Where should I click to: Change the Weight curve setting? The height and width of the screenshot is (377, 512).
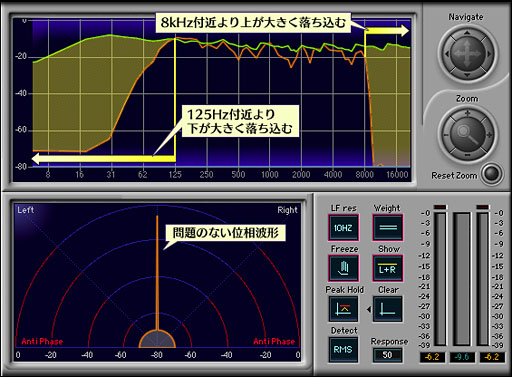click(x=388, y=227)
